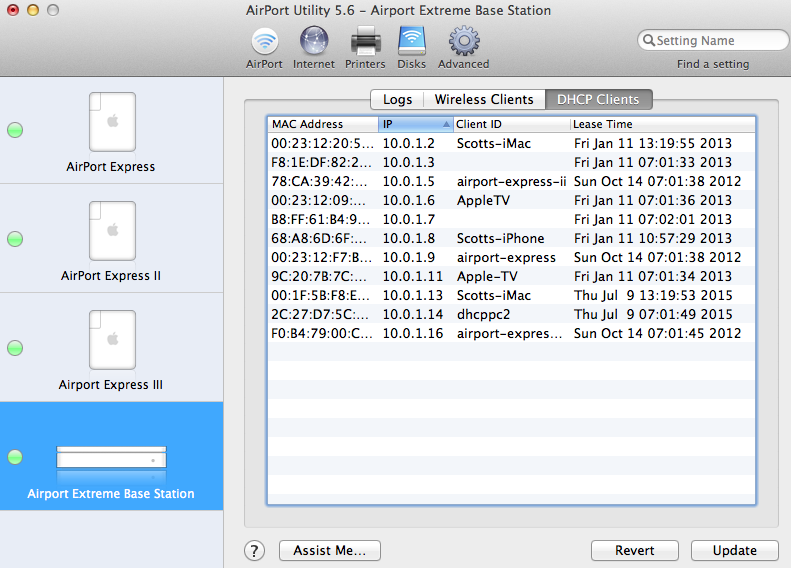Select the DHCP Clients tab
Viewport: 791px width, 568px height.
click(x=598, y=99)
